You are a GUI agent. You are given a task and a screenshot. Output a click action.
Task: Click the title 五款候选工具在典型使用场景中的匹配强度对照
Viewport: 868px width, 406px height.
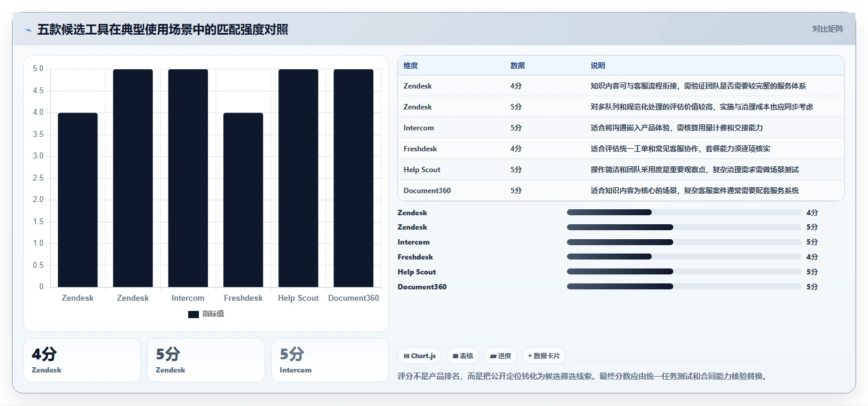[x=162, y=29]
